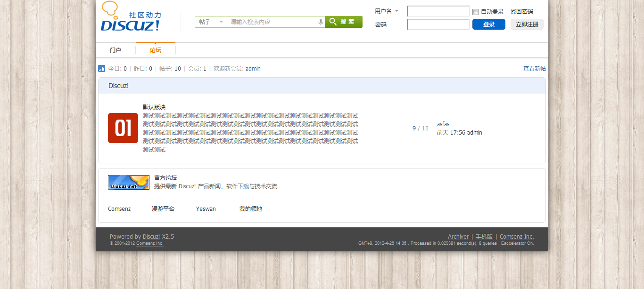Enable the 自动登录 auto-login checkbox

(x=475, y=11)
